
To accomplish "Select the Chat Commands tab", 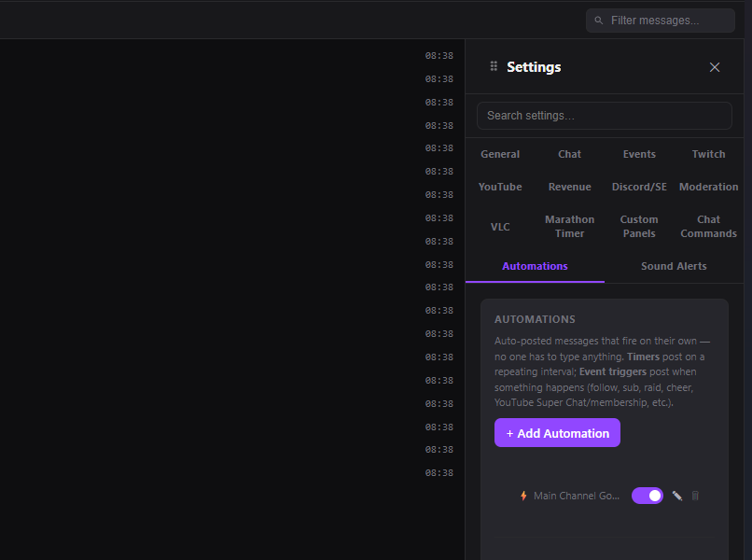I will 708,227.
